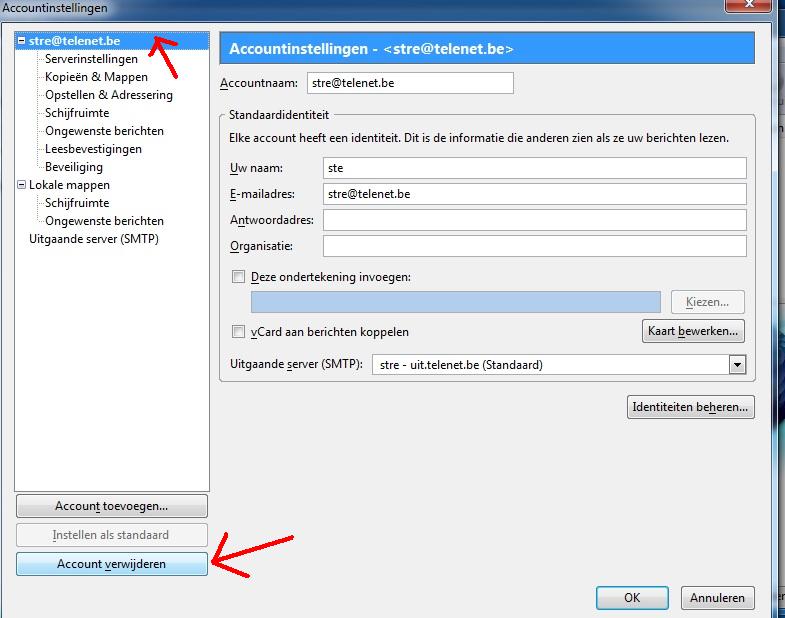Click Kaart bewerken... button
Screen dimensions: 785x618
[x=693, y=331]
